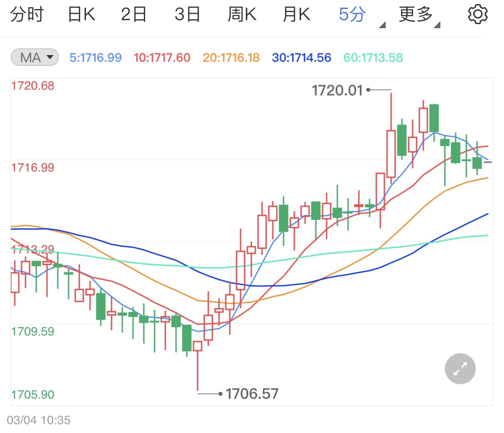504x433 pixels.
Task: Click the MA10 value 10:1717.60
Action: point(162,57)
